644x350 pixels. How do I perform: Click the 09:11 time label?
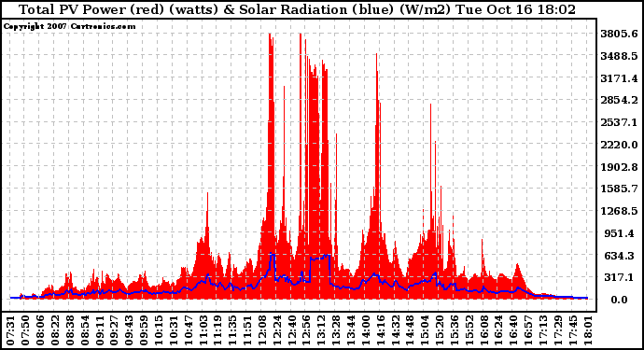point(99,330)
